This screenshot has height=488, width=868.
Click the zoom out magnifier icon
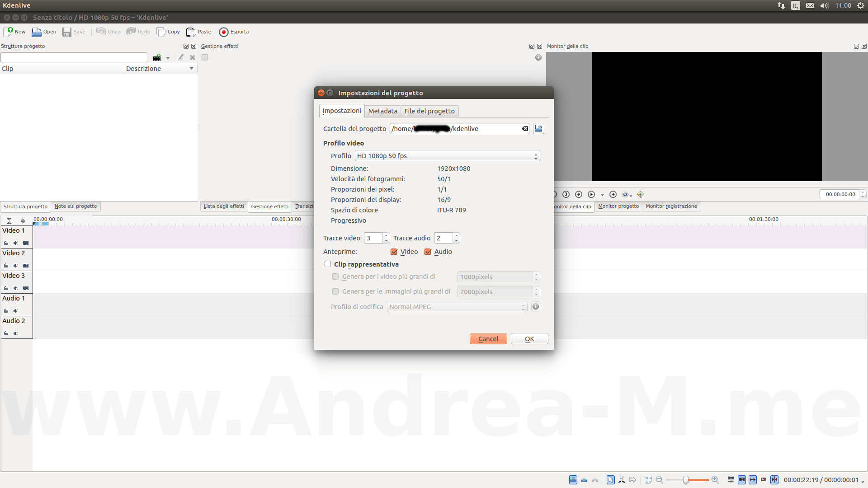(x=659, y=480)
